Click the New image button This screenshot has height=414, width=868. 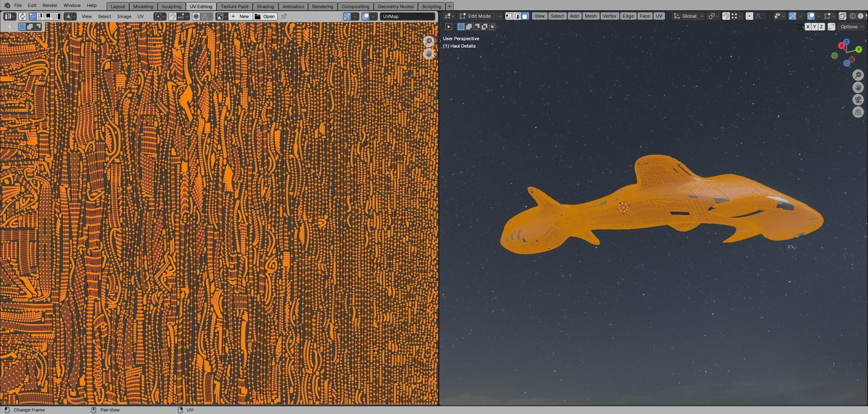(240, 16)
